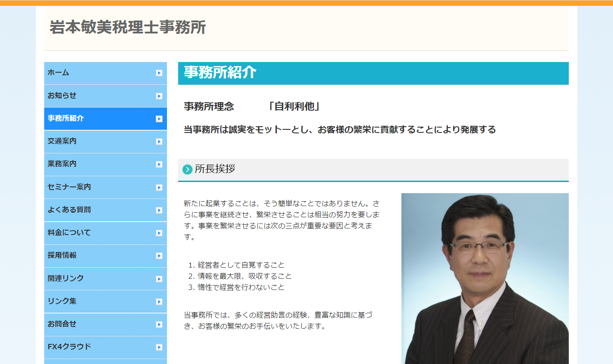Click list item 経営者として自覚すること
The width and height of the screenshot is (613, 364).
241,265
